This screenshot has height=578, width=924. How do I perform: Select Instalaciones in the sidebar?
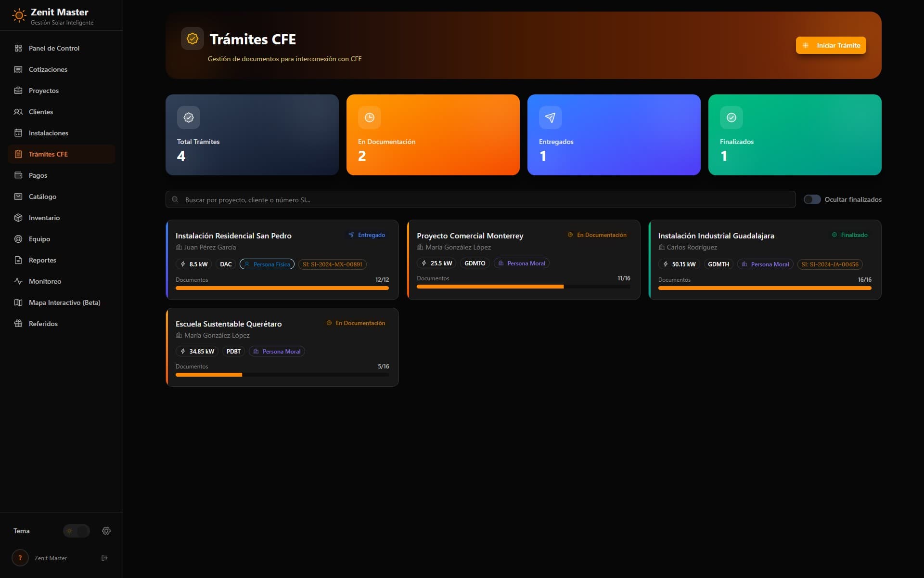point(62,133)
